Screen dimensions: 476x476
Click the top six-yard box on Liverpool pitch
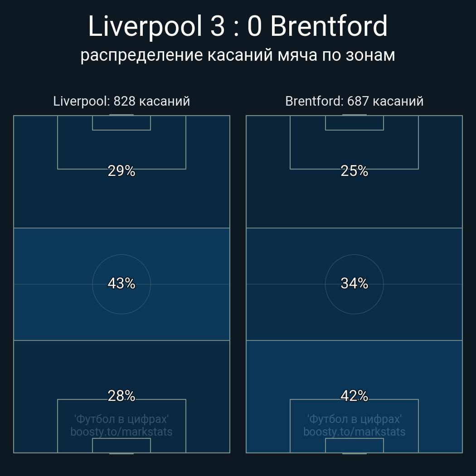coord(121,123)
